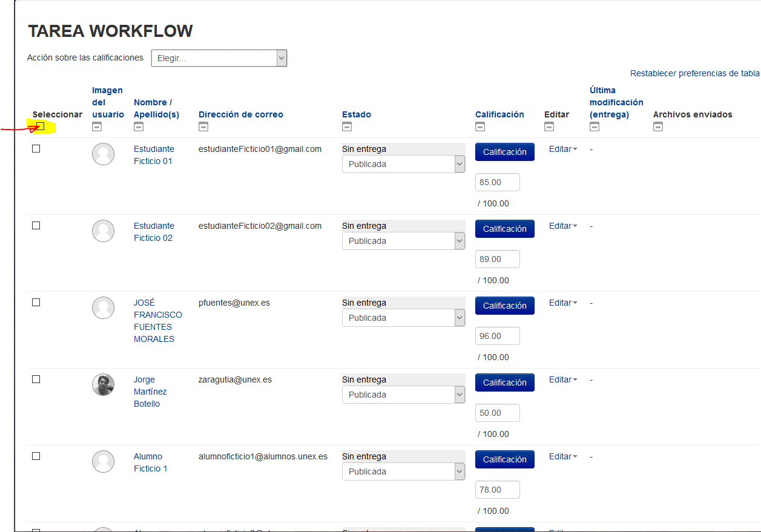Click Restablecer preferencias de tabla link
The width and height of the screenshot is (761, 532).
coord(694,73)
